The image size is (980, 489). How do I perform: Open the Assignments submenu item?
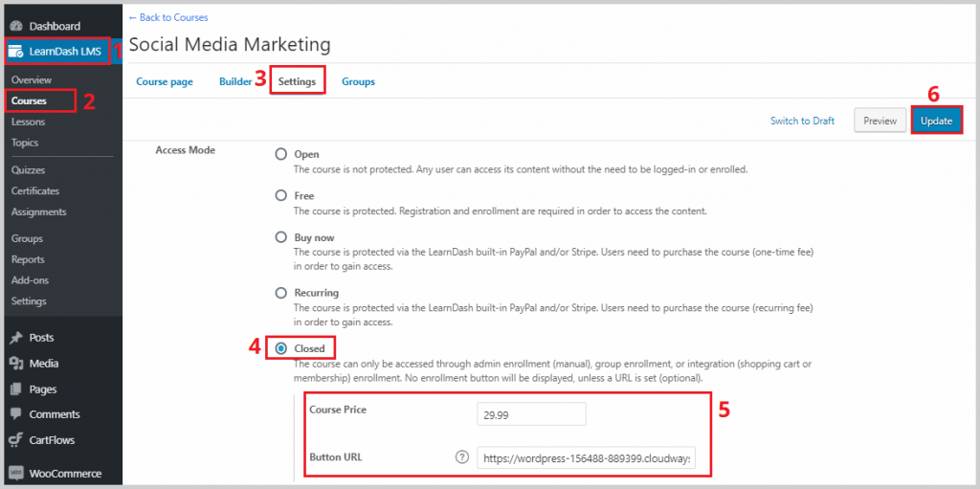[x=38, y=212]
